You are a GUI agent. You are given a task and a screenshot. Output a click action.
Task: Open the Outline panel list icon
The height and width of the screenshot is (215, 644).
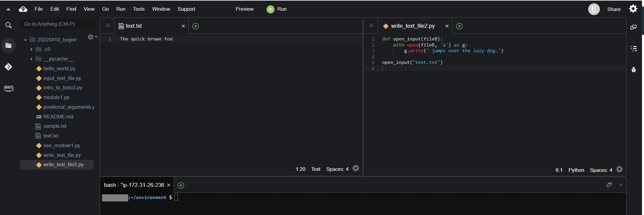click(x=633, y=49)
